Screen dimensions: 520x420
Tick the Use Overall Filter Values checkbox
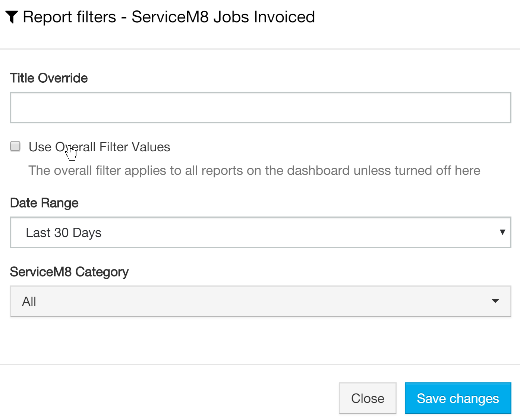pos(15,146)
